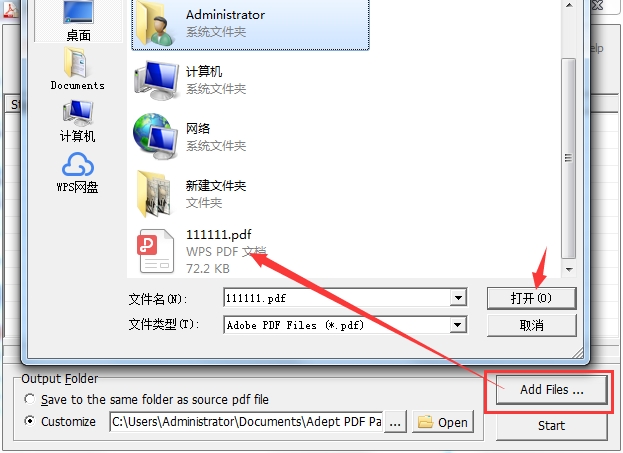Select Save to same folder option
The width and height of the screenshot is (623, 453).
(x=29, y=399)
